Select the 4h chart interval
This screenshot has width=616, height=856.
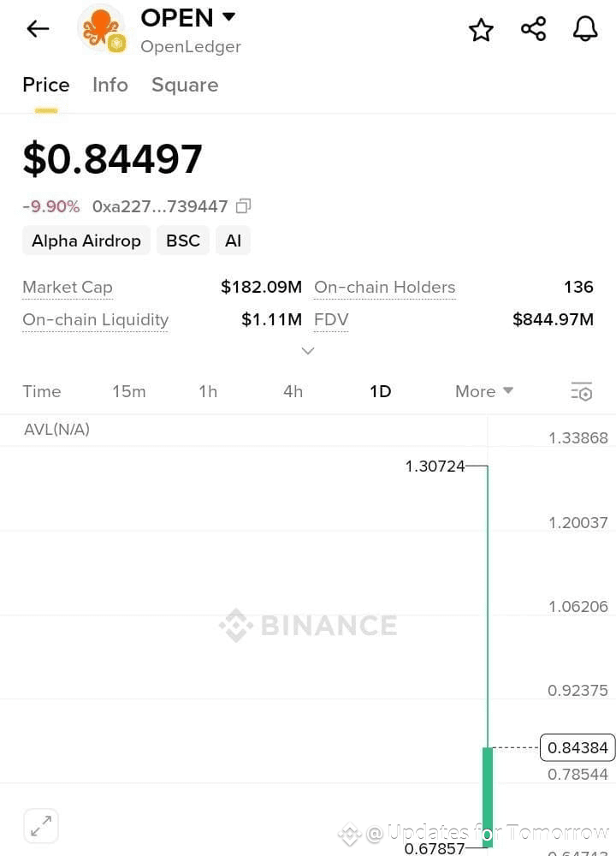click(293, 391)
